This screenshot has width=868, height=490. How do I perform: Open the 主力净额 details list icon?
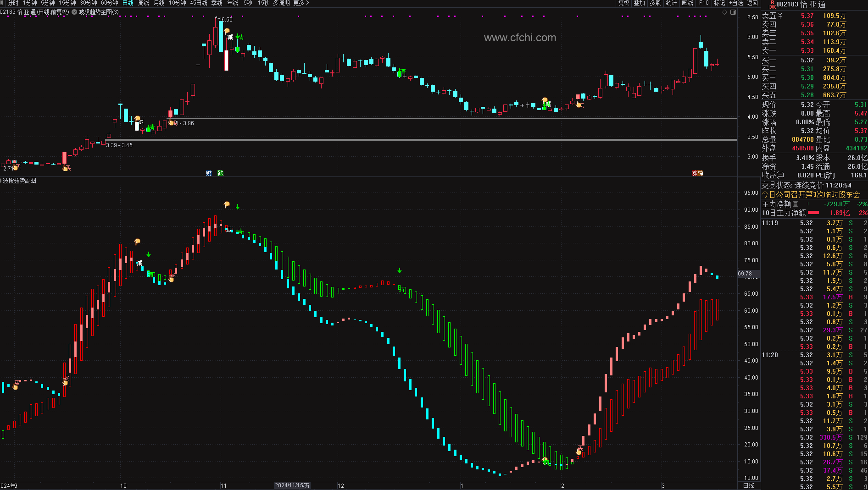click(x=796, y=204)
